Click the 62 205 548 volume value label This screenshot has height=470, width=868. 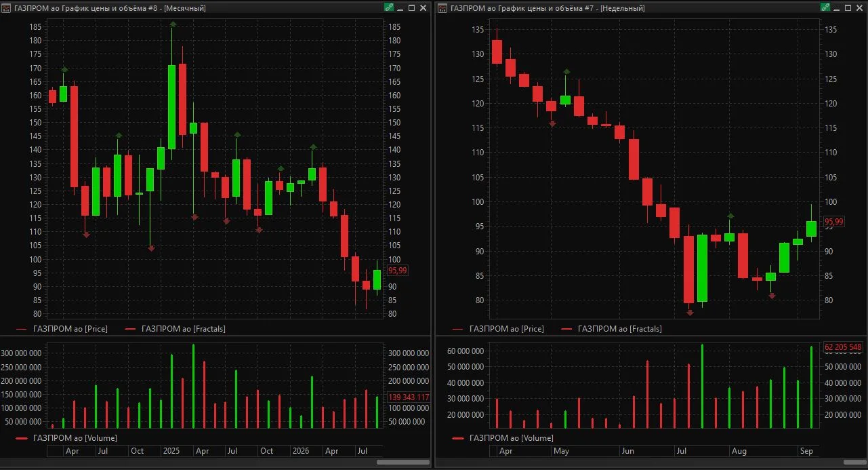coord(843,347)
